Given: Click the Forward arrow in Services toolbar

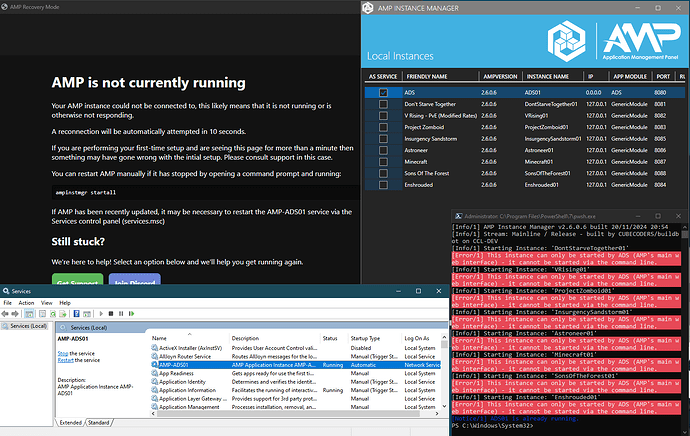Looking at the screenshot, I should [15, 314].
